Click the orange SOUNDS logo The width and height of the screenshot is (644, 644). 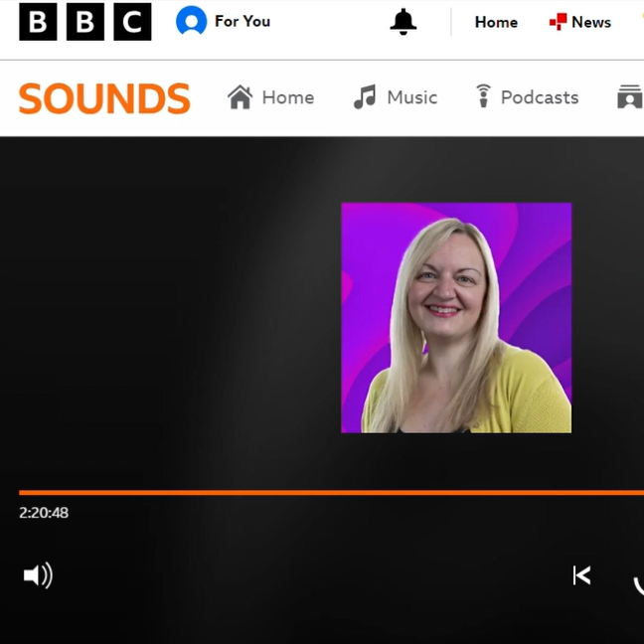tap(104, 98)
